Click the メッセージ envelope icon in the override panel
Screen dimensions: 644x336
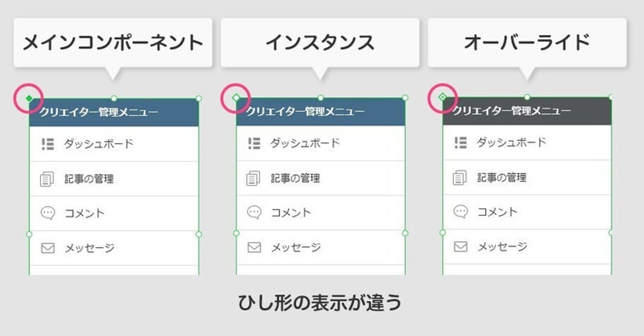click(460, 247)
